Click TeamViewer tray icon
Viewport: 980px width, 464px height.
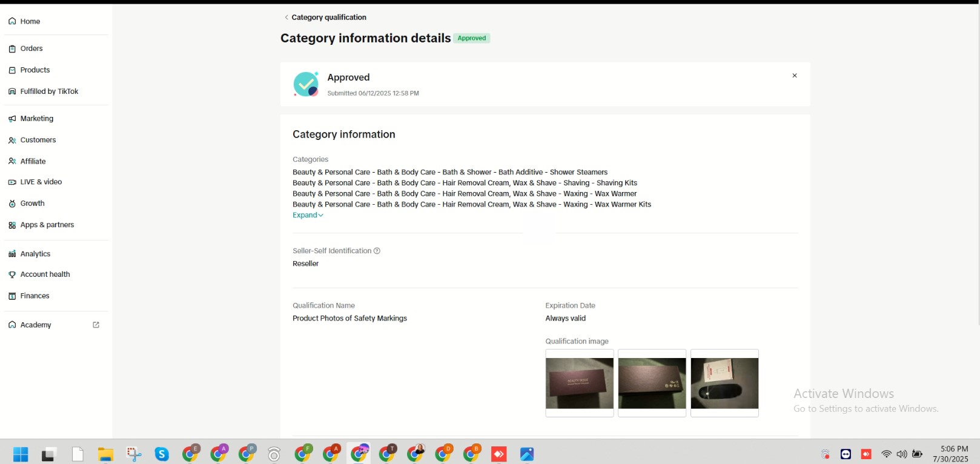tap(846, 454)
